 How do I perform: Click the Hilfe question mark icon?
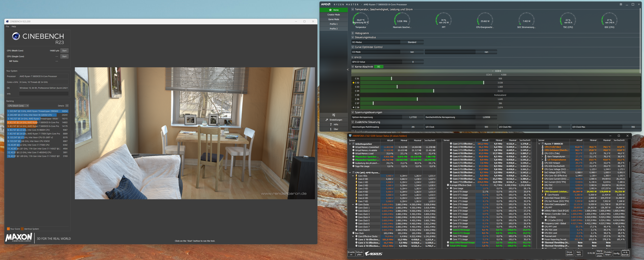tap(331, 124)
